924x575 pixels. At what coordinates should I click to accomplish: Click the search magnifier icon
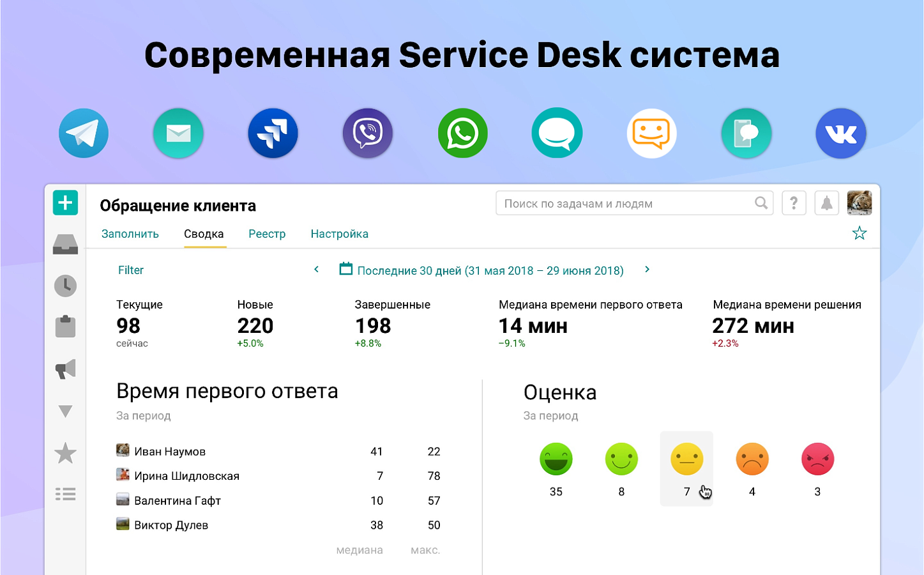[x=761, y=203]
